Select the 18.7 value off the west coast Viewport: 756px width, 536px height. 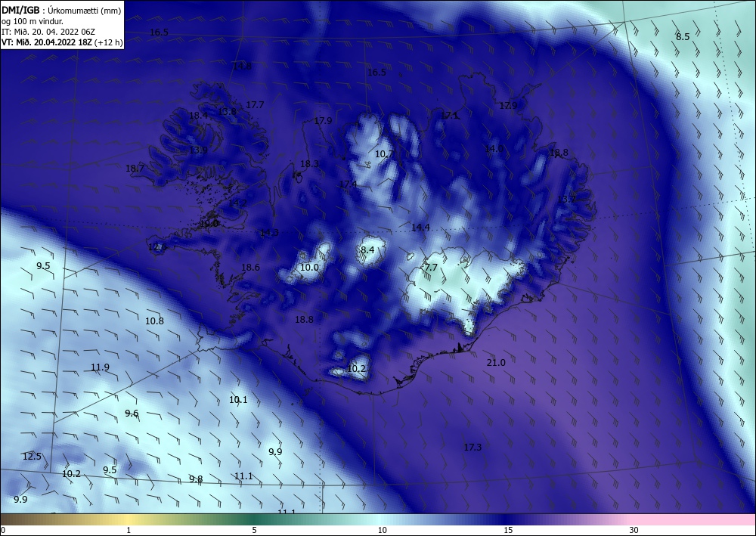coord(135,169)
